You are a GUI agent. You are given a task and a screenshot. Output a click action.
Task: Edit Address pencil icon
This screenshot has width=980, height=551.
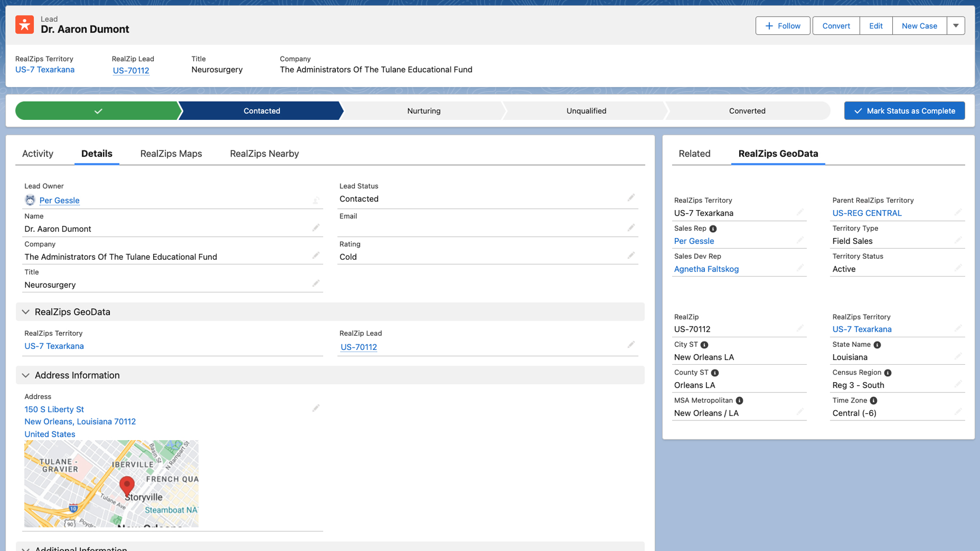[316, 408]
